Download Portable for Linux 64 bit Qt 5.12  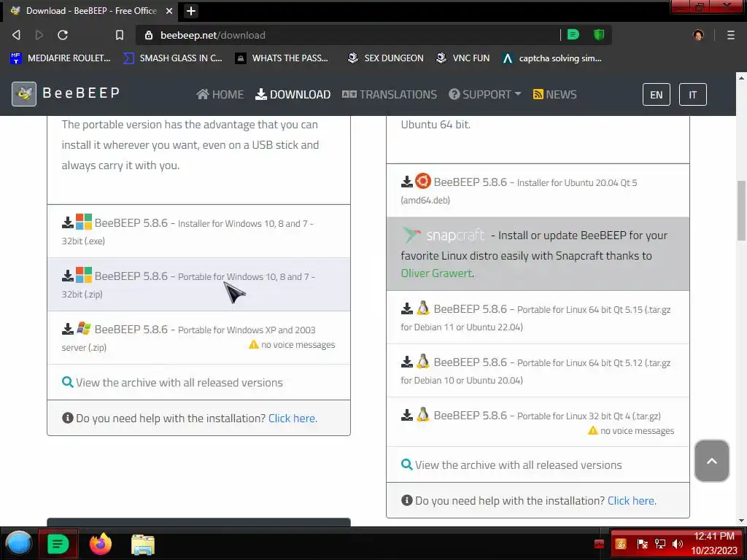pos(538,371)
